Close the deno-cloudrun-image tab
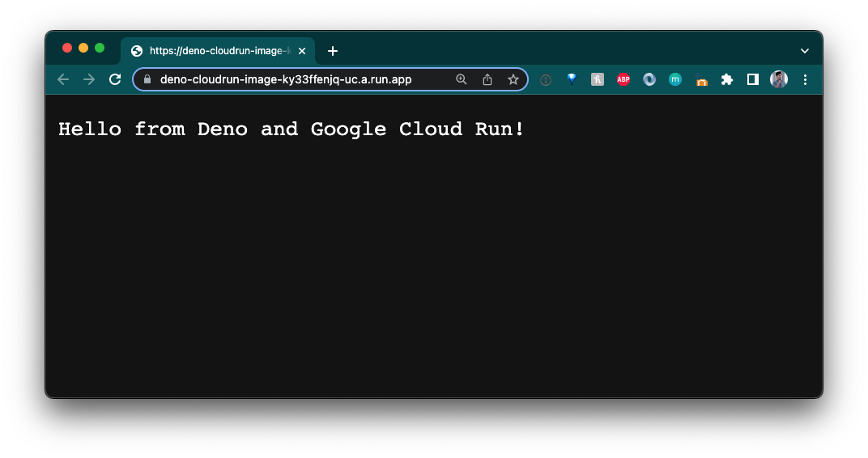Viewport: 868px width, 458px height. tap(303, 51)
